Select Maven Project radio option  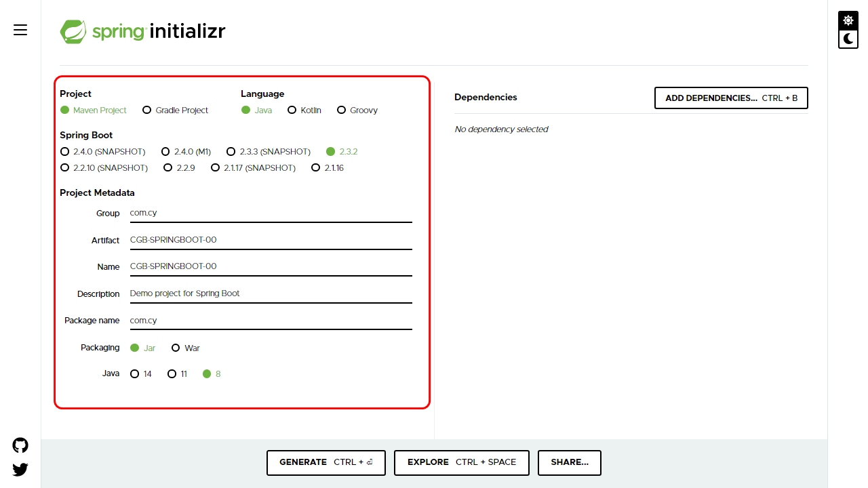tap(94, 110)
